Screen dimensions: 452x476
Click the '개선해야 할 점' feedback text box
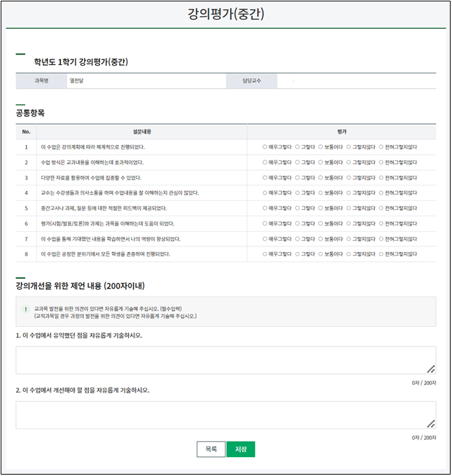tap(225, 414)
